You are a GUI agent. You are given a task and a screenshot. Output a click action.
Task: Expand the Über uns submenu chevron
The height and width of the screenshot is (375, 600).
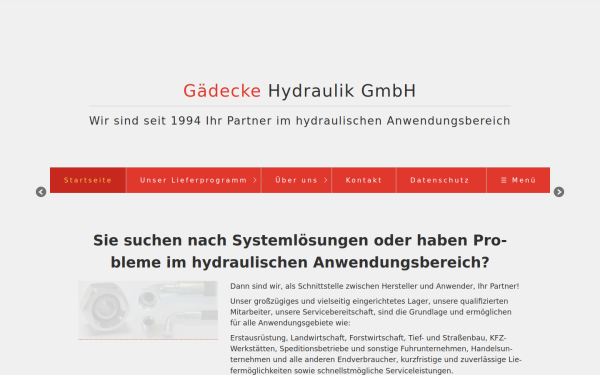(326, 180)
